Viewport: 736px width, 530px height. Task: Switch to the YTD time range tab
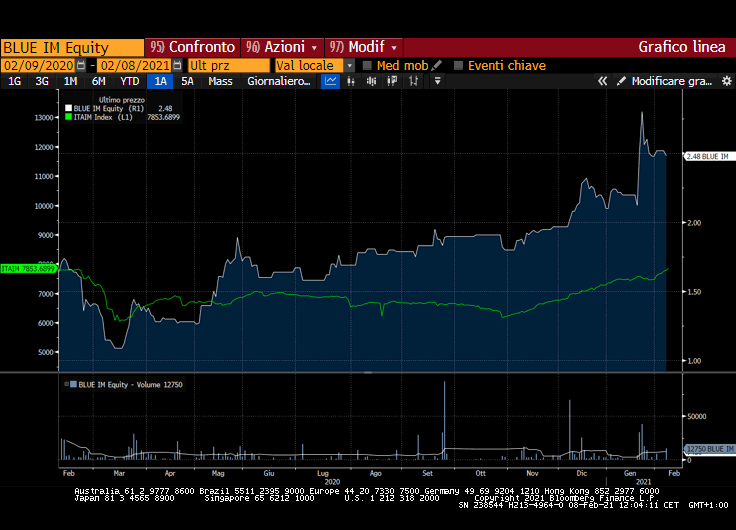point(130,81)
